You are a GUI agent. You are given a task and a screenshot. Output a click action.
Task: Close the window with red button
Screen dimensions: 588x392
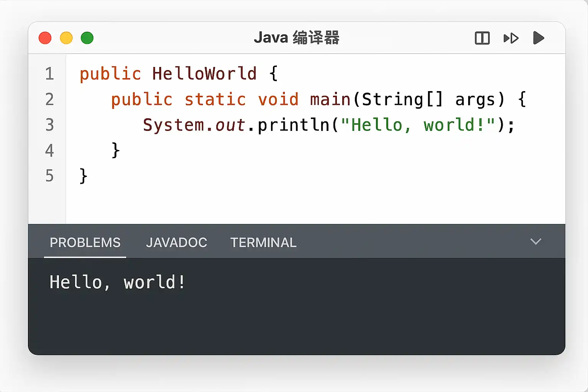45,38
